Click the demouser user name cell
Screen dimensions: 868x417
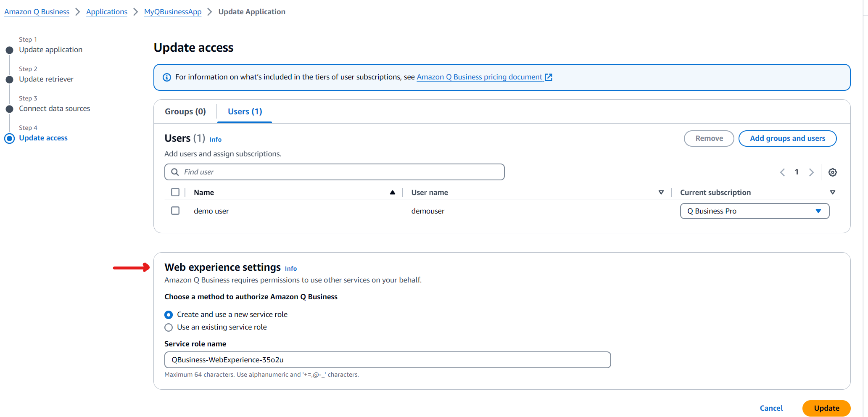[x=427, y=211]
